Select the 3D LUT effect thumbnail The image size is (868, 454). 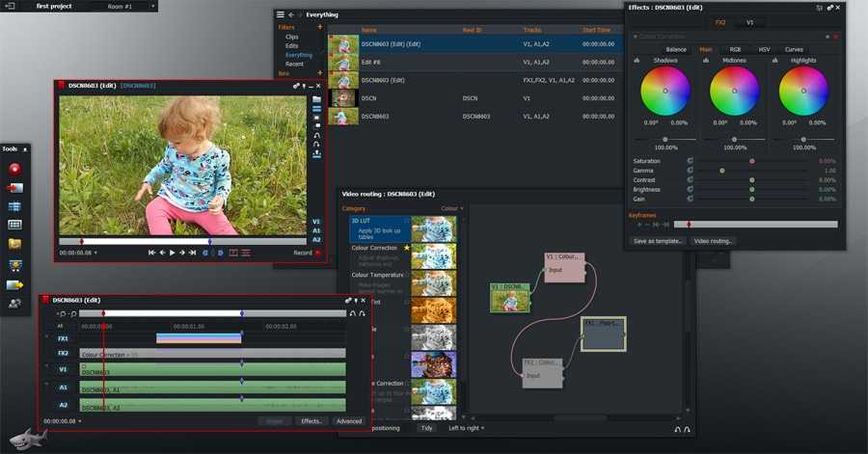tap(433, 228)
